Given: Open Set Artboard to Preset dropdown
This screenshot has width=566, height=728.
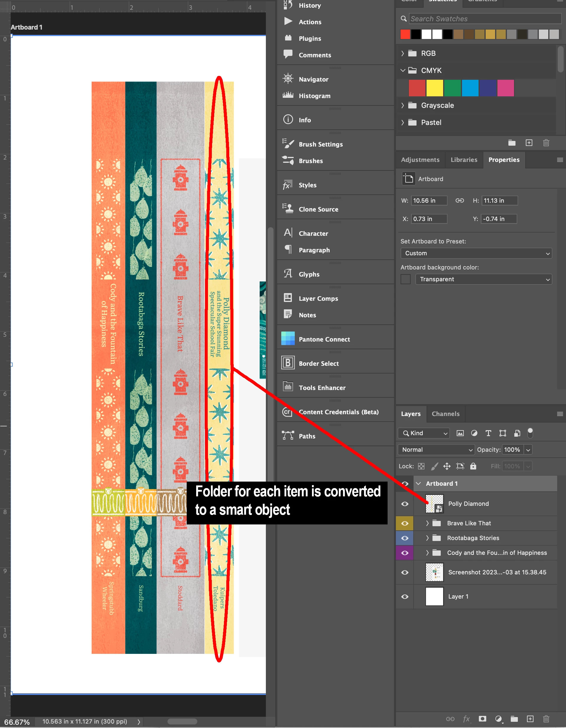Looking at the screenshot, I should click(476, 253).
